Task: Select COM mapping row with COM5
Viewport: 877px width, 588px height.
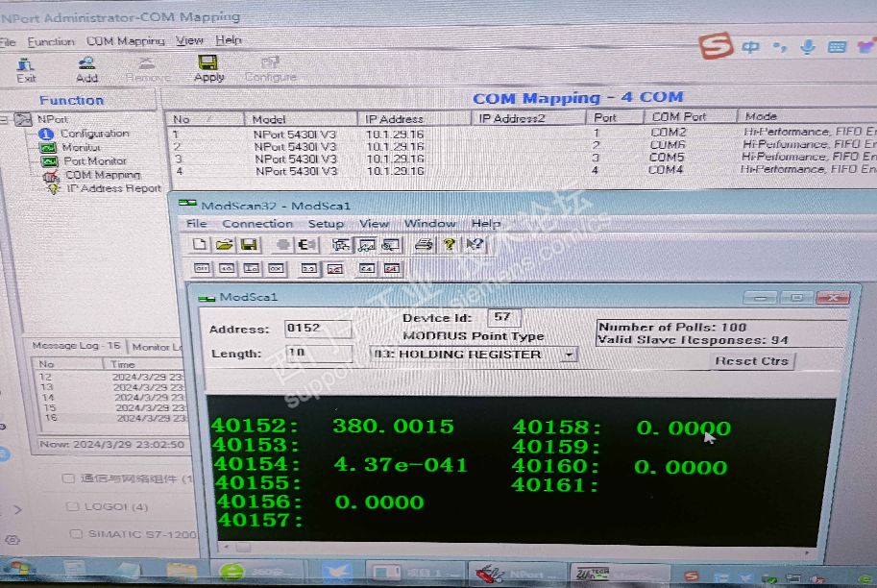Action: (521, 159)
